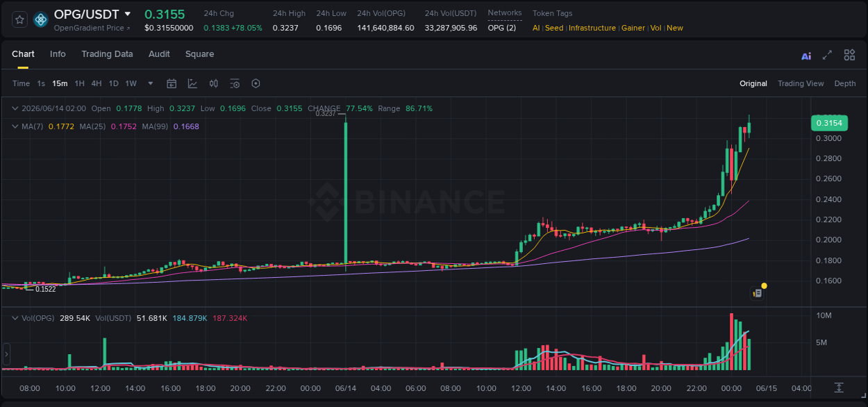The width and height of the screenshot is (868, 407).
Task: Reset the chart scale at bottom right
Action: (x=839, y=388)
